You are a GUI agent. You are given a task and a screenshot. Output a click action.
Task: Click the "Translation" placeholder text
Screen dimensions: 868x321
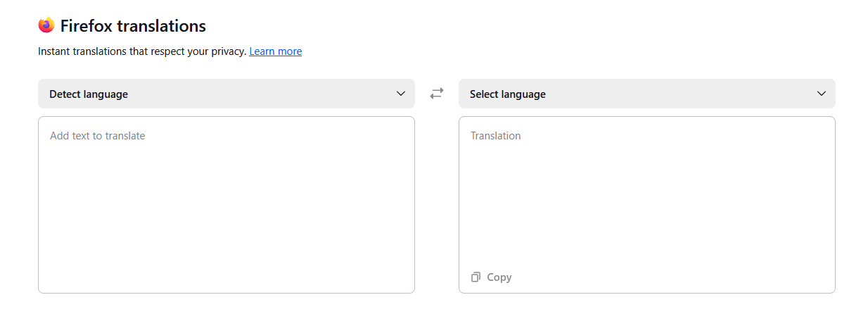pyautogui.click(x=496, y=136)
